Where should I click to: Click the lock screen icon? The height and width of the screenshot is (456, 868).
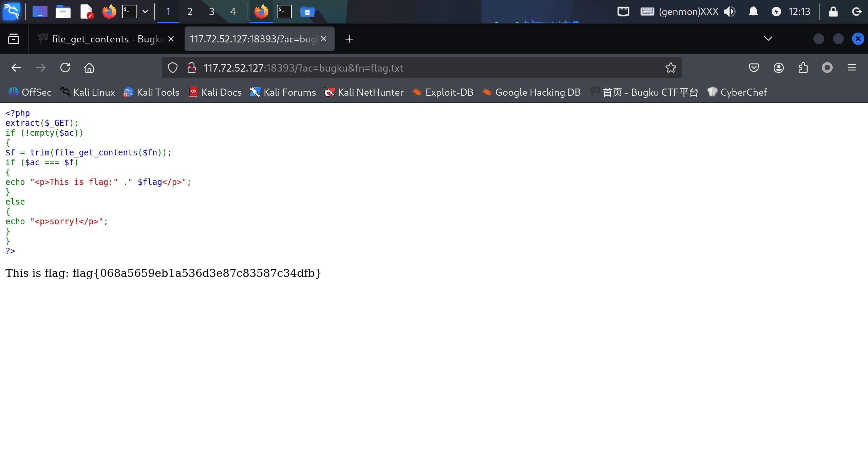point(833,12)
